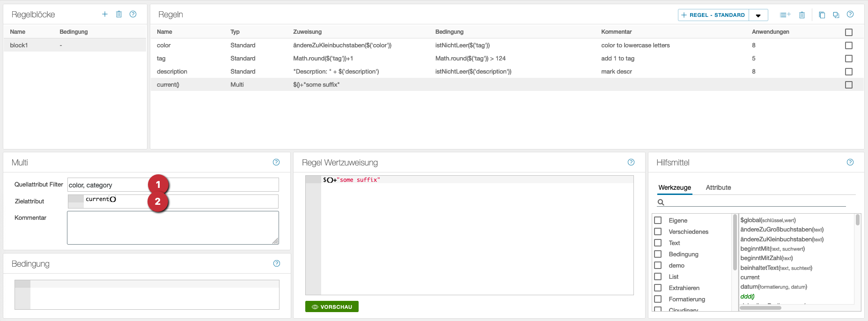Open help icon in Hilfsmittel panel
868x321 pixels.
pyautogui.click(x=850, y=162)
